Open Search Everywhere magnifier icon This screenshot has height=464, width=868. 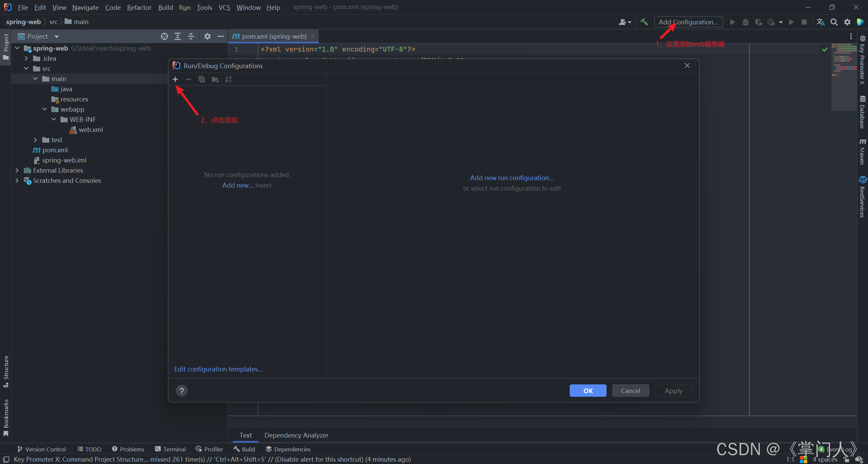(x=834, y=22)
